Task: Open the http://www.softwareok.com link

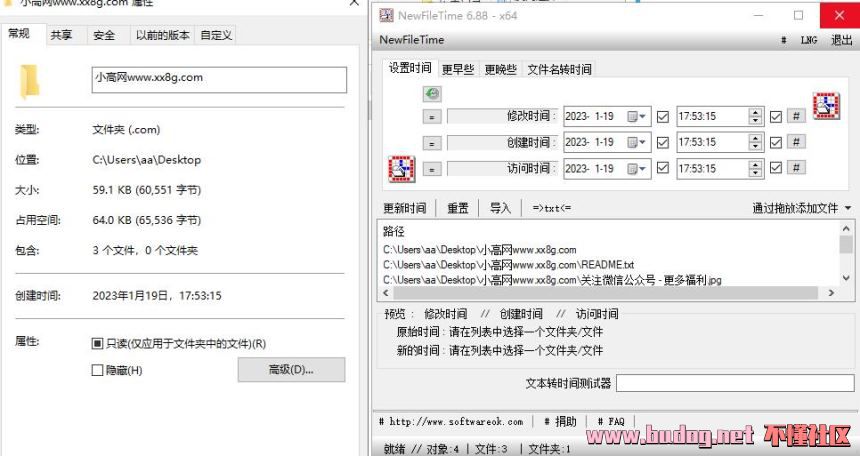Action: click(x=451, y=421)
